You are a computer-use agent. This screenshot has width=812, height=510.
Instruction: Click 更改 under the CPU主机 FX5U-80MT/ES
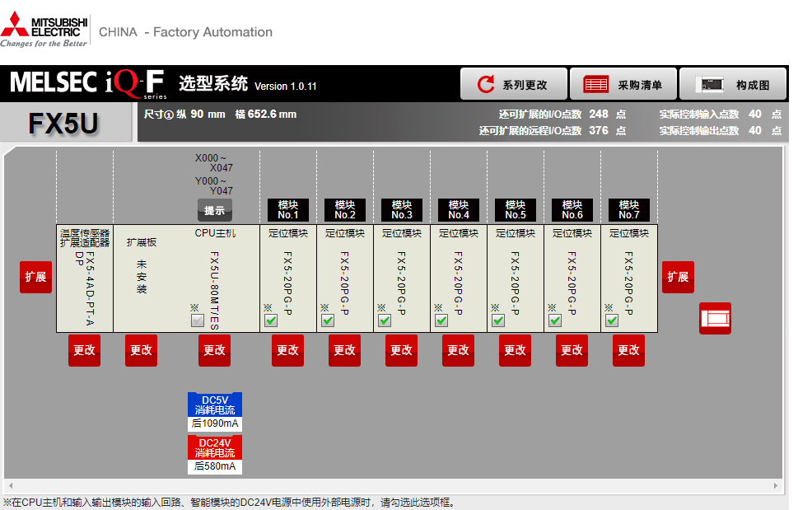click(x=214, y=350)
